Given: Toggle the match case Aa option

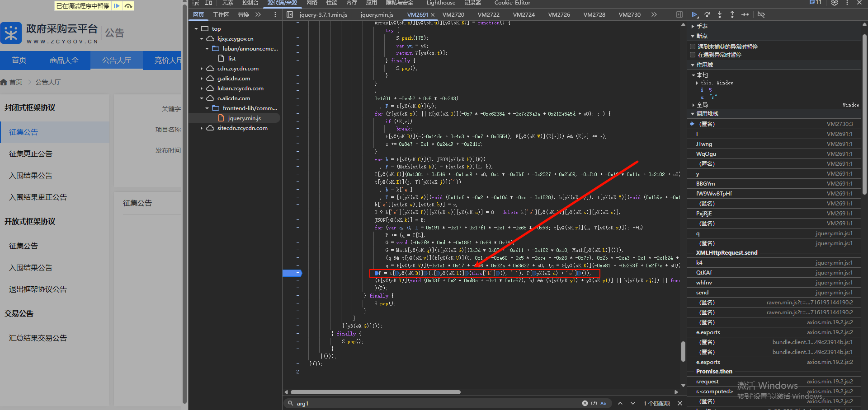Looking at the screenshot, I should (603, 403).
